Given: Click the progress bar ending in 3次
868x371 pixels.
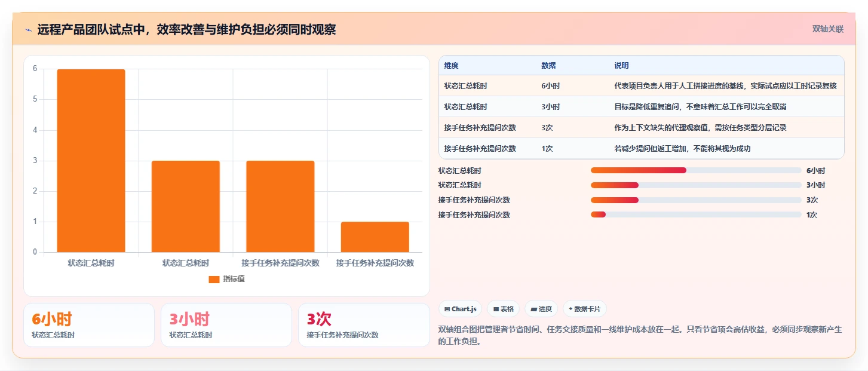Looking at the screenshot, I should coord(696,200).
